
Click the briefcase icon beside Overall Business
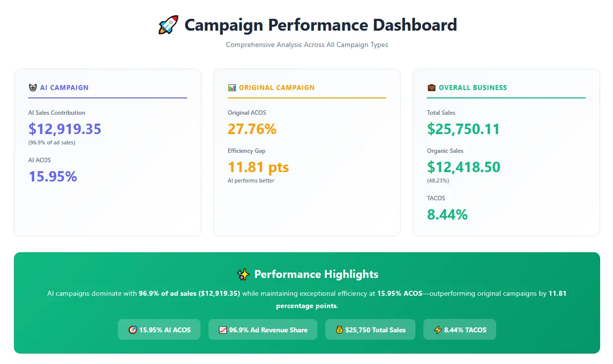coord(431,88)
